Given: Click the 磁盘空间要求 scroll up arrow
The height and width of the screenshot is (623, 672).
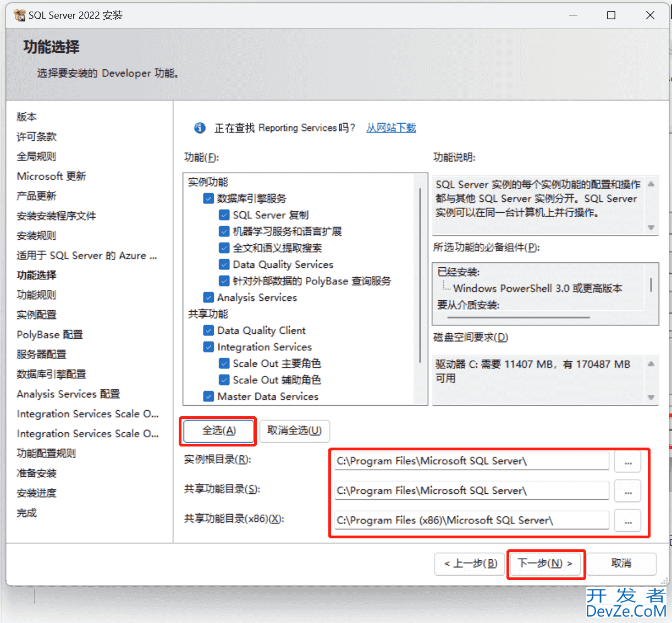Looking at the screenshot, I should tap(651, 364).
